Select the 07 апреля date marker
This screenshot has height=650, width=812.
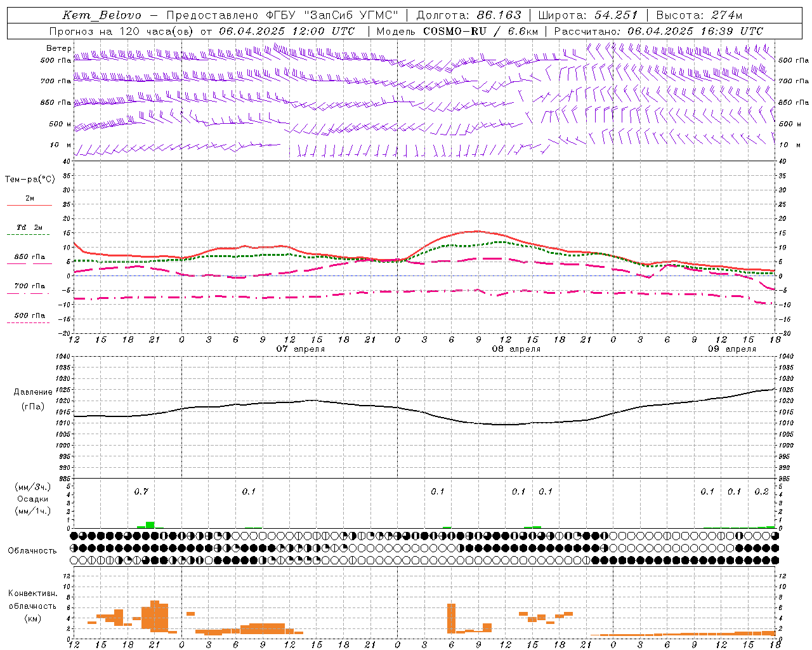click(x=301, y=349)
